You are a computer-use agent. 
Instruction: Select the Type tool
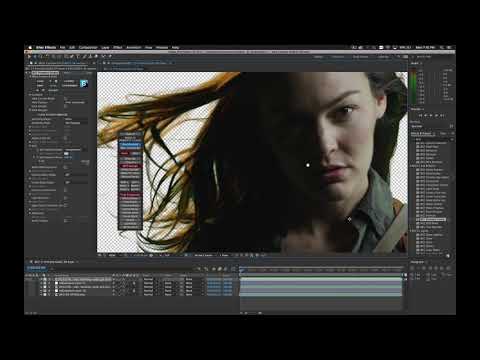click(78, 57)
